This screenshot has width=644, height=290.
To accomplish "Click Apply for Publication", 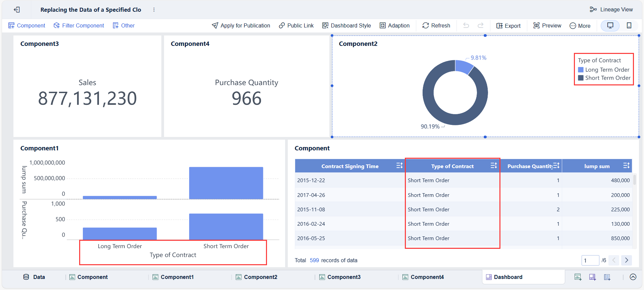I will (241, 25).
